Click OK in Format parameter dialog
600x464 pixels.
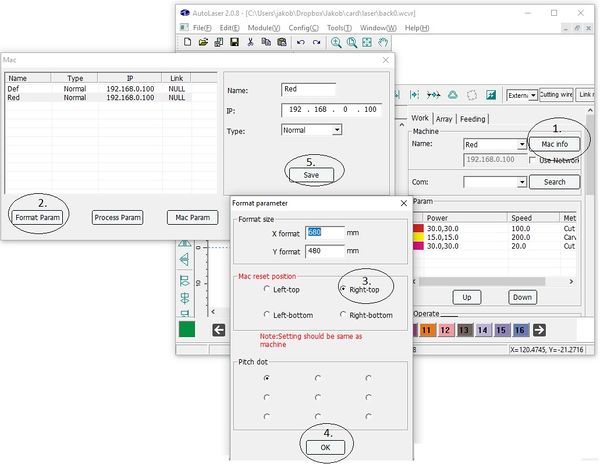point(325,447)
